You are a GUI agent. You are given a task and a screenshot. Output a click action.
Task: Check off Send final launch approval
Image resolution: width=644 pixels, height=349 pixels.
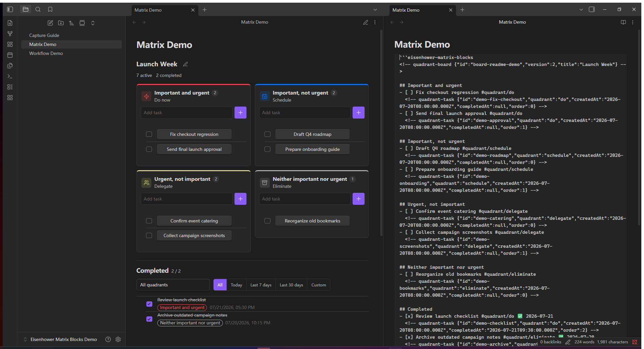pyautogui.click(x=149, y=149)
